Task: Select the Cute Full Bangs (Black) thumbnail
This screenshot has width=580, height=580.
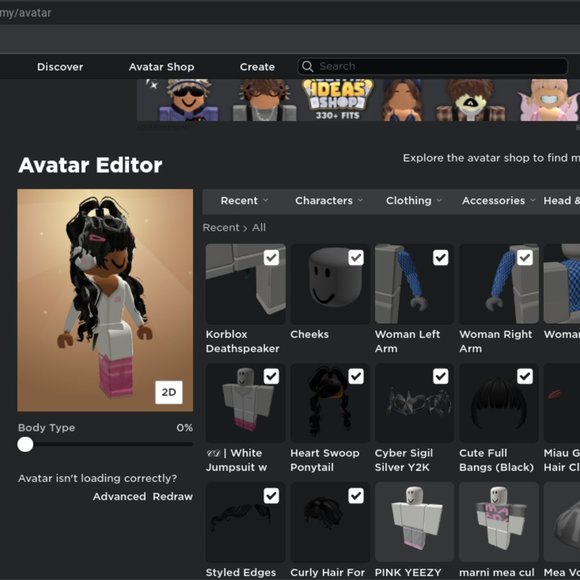Action: coord(499,403)
